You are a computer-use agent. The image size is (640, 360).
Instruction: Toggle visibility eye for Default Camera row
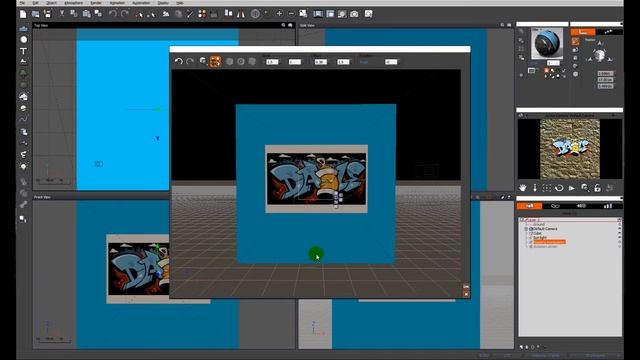click(x=619, y=229)
